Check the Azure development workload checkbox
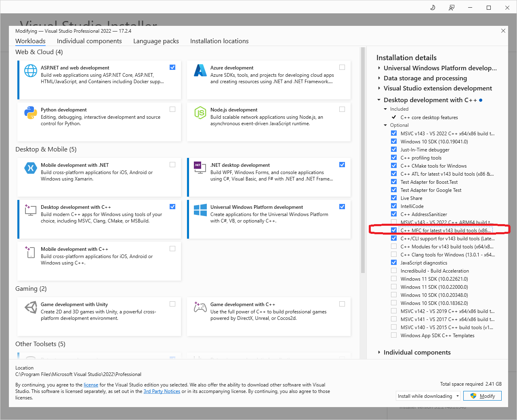517x420 pixels. pyautogui.click(x=342, y=67)
